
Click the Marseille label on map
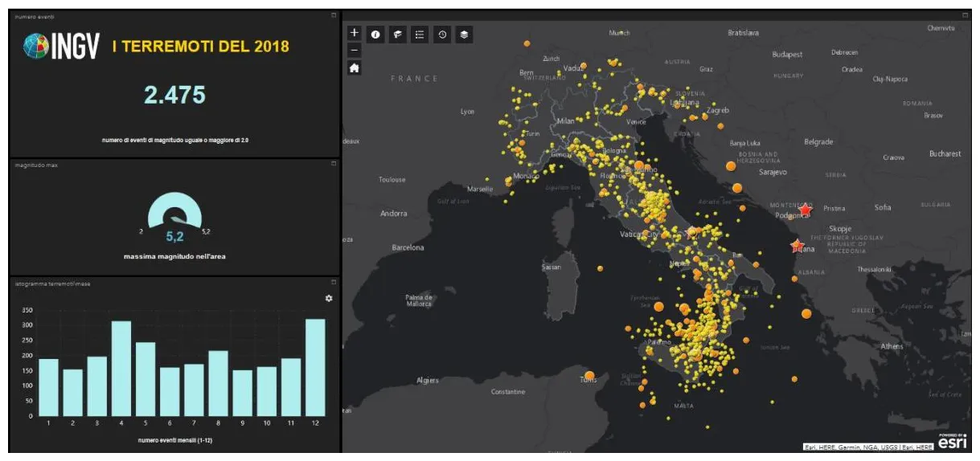pyautogui.click(x=481, y=190)
